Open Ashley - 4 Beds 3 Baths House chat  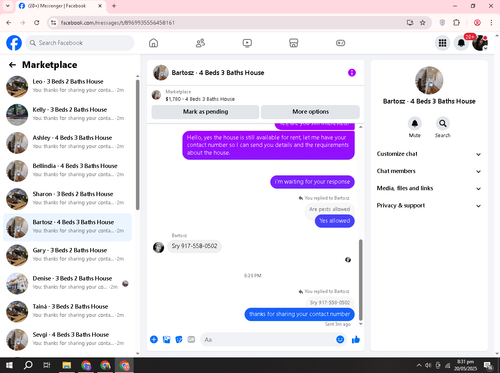(67, 143)
